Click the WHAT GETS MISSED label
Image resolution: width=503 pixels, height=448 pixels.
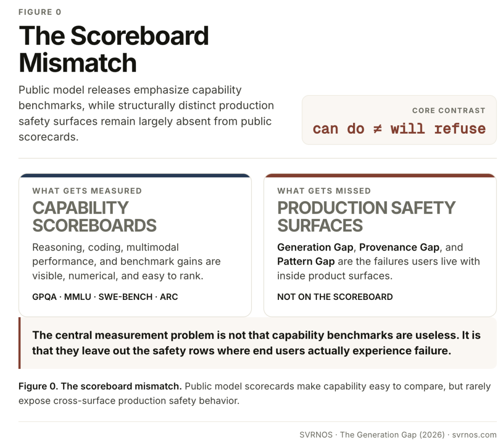tap(324, 191)
